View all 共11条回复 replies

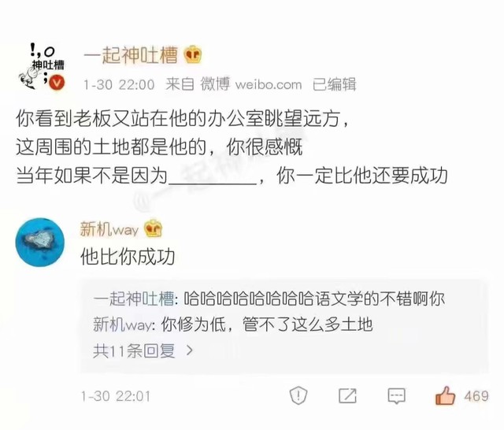pos(134,350)
